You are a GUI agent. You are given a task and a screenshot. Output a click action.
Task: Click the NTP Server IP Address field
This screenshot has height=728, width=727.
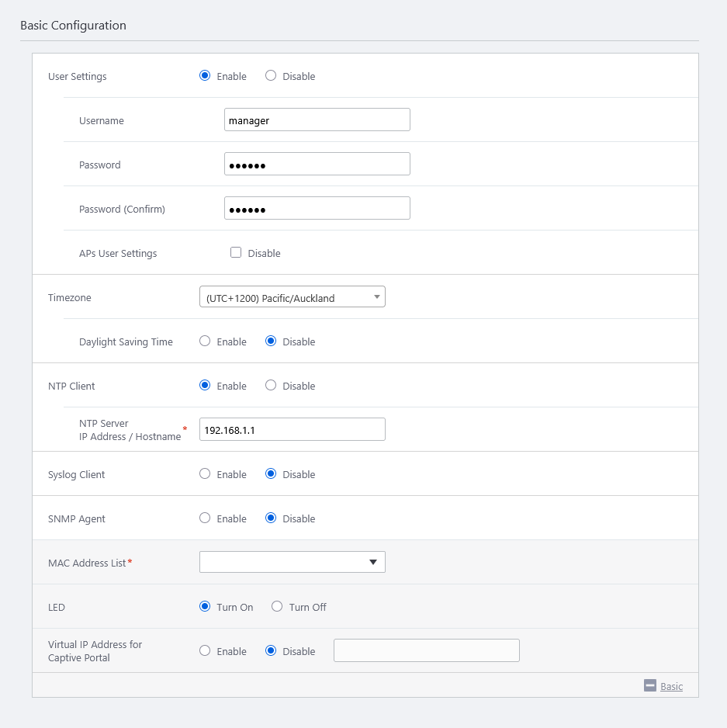(x=292, y=430)
